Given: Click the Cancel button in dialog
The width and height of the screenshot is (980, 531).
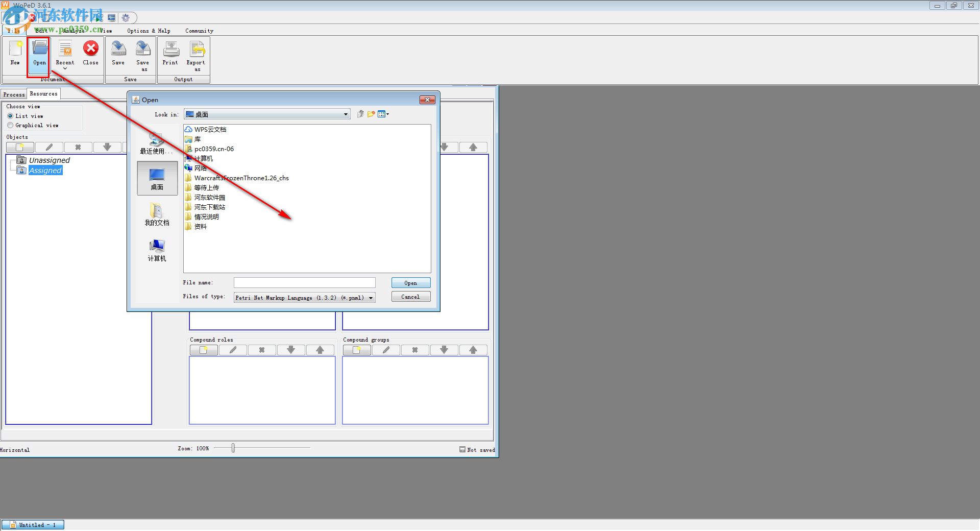Looking at the screenshot, I should pyautogui.click(x=411, y=297).
